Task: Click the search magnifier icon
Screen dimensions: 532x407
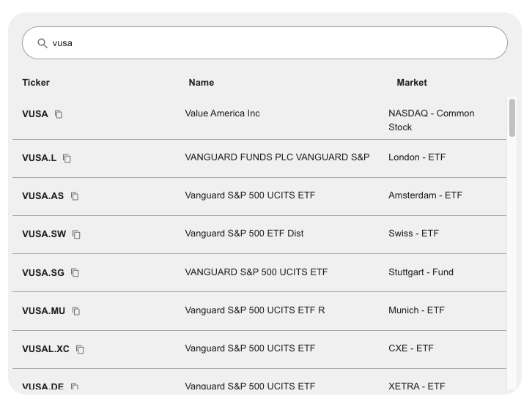Action: 43,43
